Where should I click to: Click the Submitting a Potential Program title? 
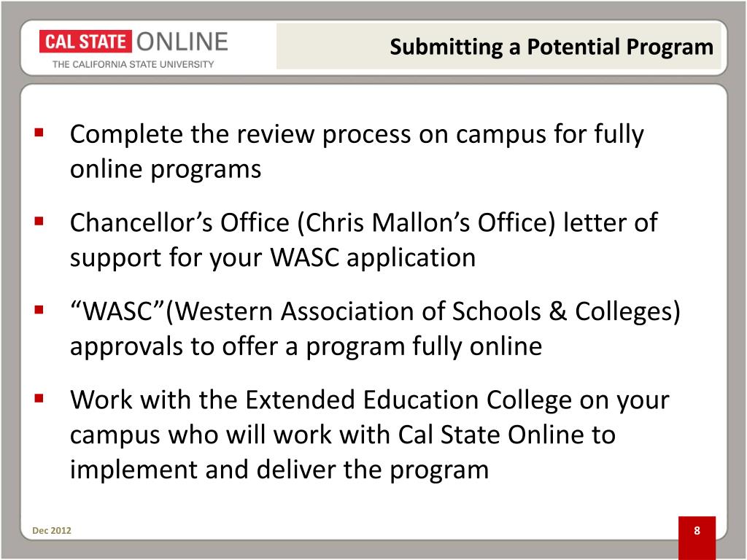551,47
